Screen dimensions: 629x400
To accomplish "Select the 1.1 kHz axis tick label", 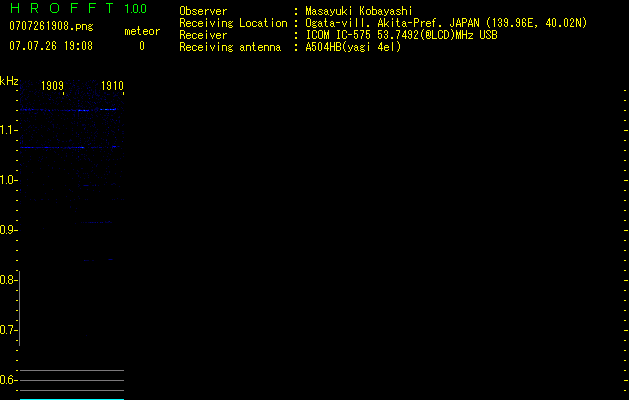I will point(8,130).
